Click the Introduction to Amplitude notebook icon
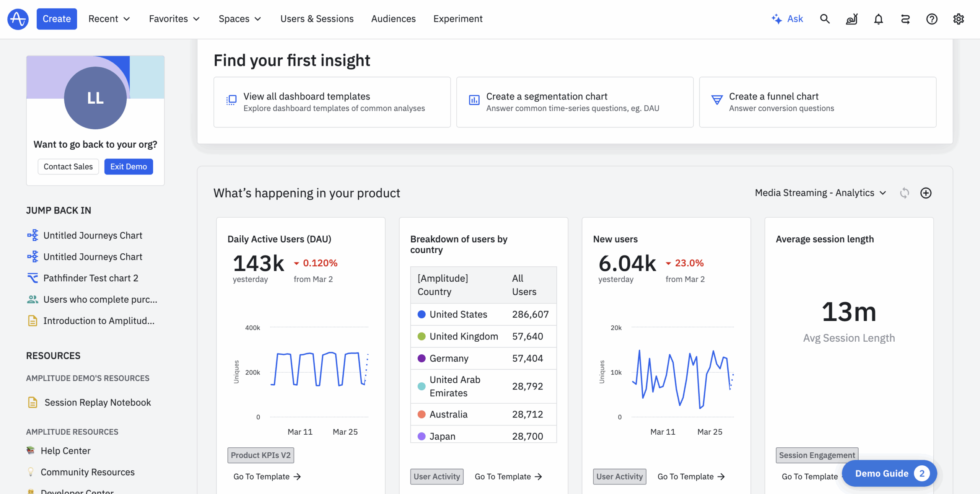Image resolution: width=980 pixels, height=494 pixels. [x=33, y=321]
